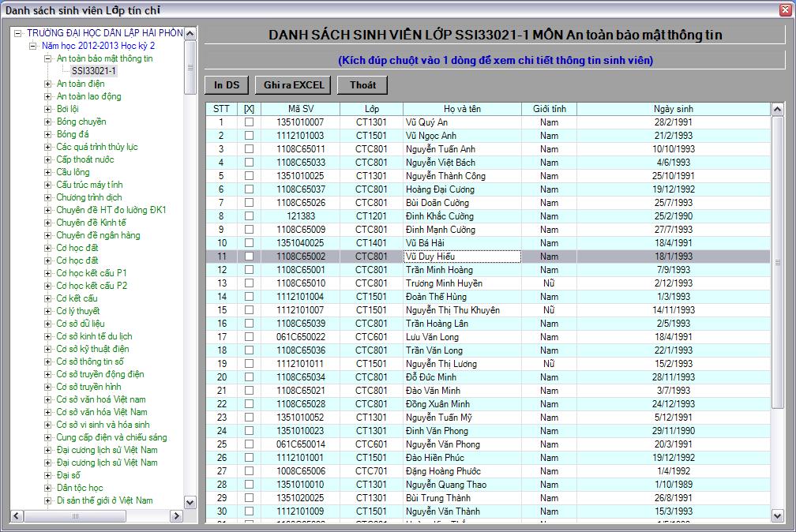Select the name Đỗ Đức Minh
Screen dimensions: 796x532
431,377
